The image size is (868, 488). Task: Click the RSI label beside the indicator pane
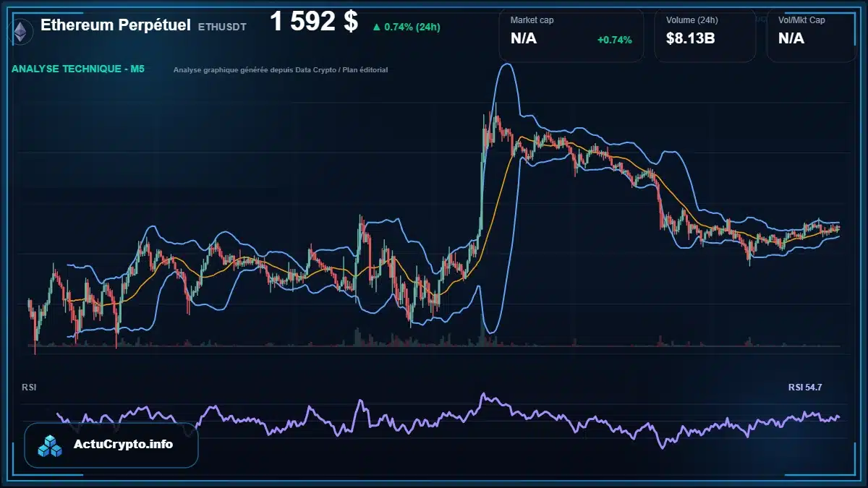tap(29, 388)
